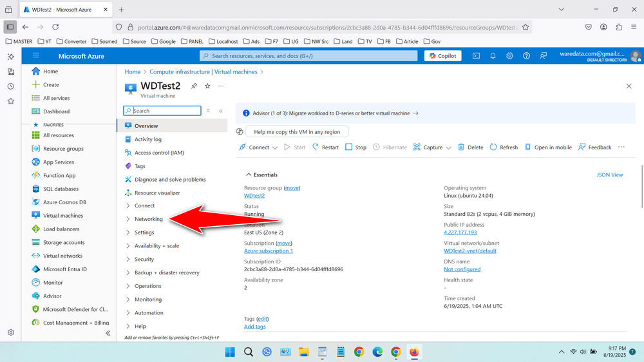Open more options ellipsis beside WDTest2 title

pos(221,86)
